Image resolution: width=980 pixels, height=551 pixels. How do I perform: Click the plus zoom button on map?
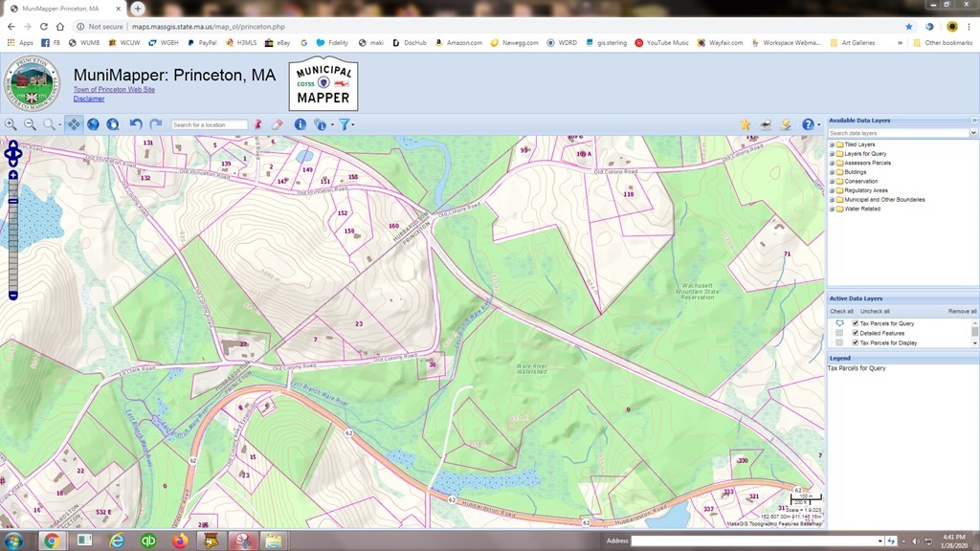click(13, 175)
